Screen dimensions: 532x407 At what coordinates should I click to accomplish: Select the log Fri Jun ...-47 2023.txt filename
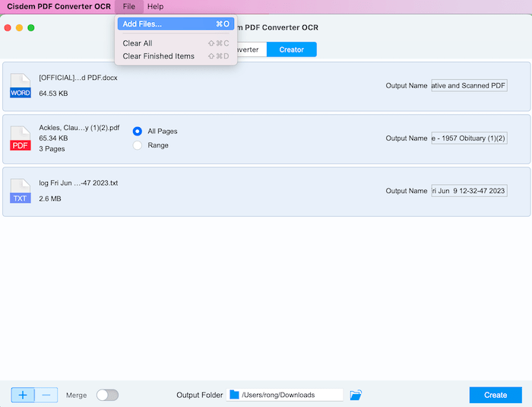pyautogui.click(x=78, y=183)
